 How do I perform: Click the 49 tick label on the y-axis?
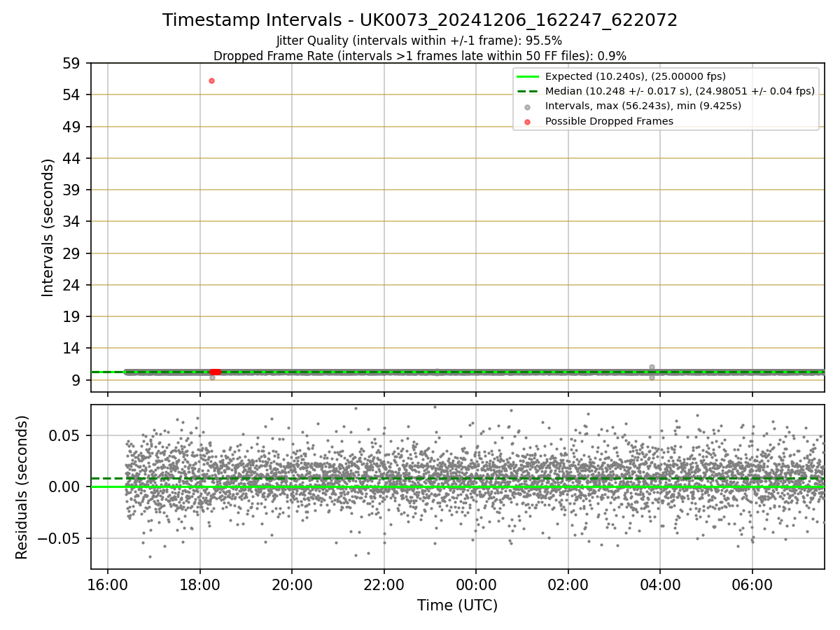point(73,127)
